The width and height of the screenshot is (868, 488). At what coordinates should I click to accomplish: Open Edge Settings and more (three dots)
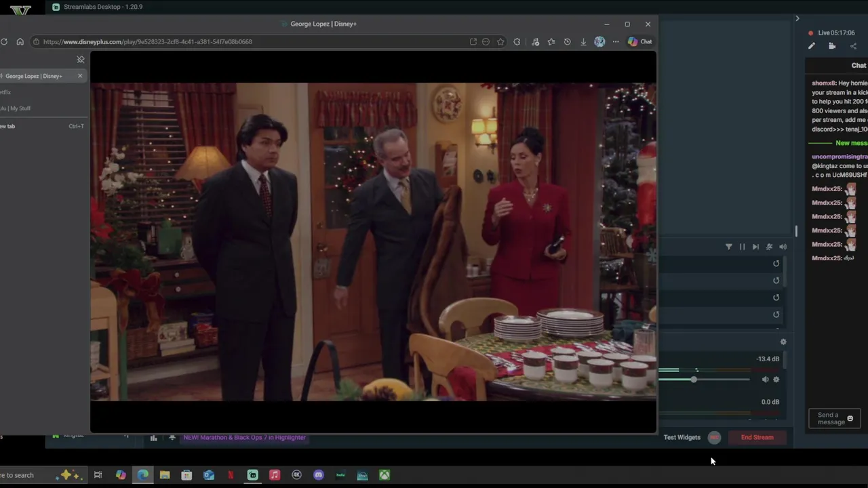[x=616, y=41]
